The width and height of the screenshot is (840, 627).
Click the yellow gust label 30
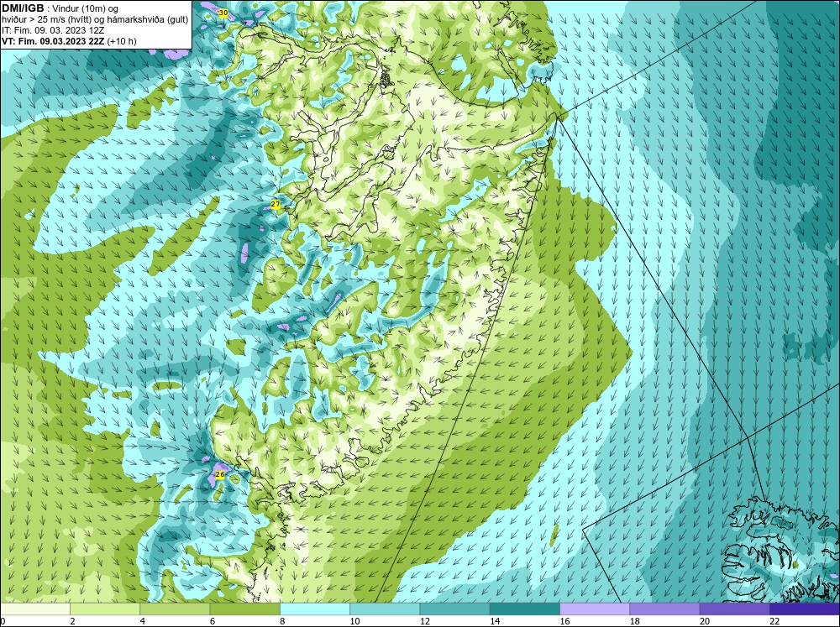223,13
